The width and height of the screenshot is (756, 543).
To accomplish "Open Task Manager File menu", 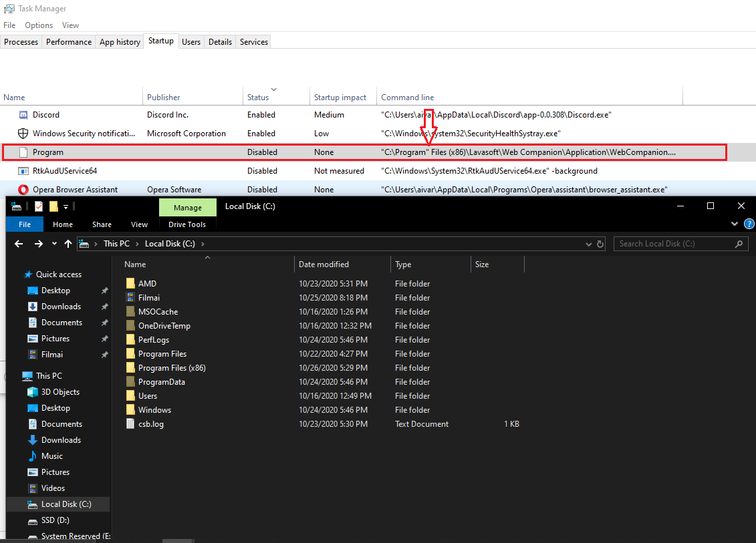I will point(9,25).
